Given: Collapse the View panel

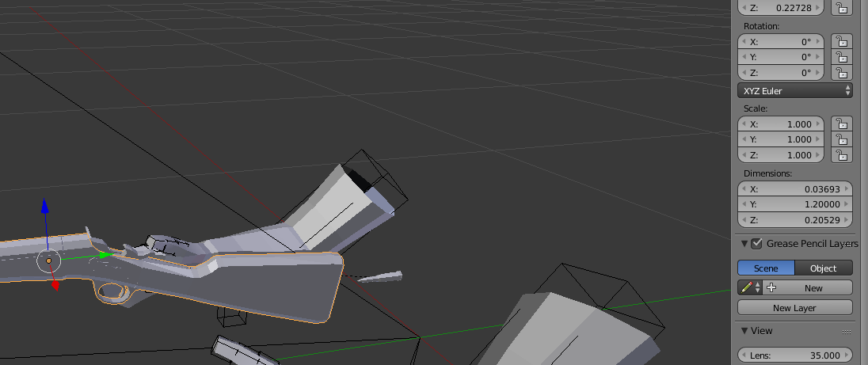Looking at the screenshot, I should (x=744, y=331).
